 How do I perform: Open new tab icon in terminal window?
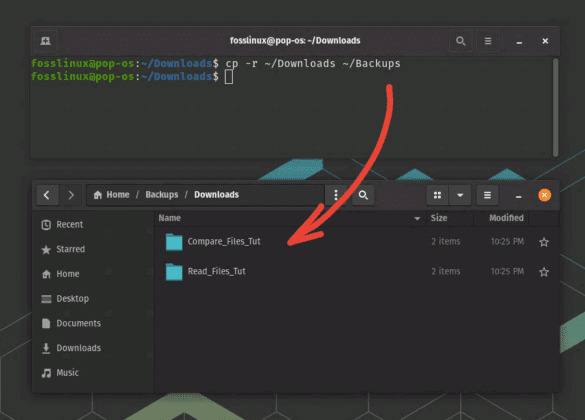[x=46, y=41]
